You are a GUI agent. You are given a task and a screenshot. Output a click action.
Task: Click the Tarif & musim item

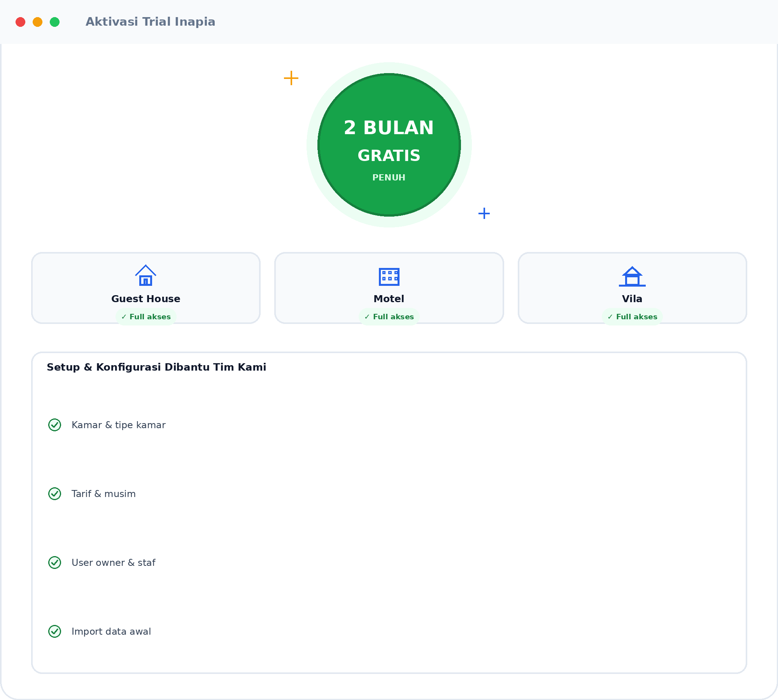pos(103,494)
